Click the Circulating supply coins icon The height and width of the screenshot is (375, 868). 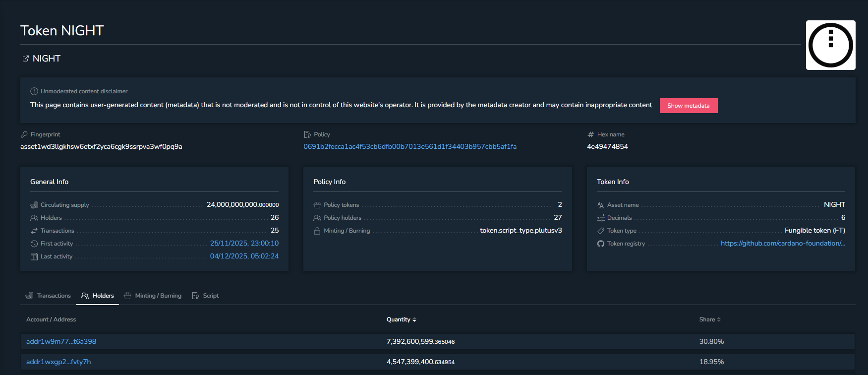[x=34, y=205]
